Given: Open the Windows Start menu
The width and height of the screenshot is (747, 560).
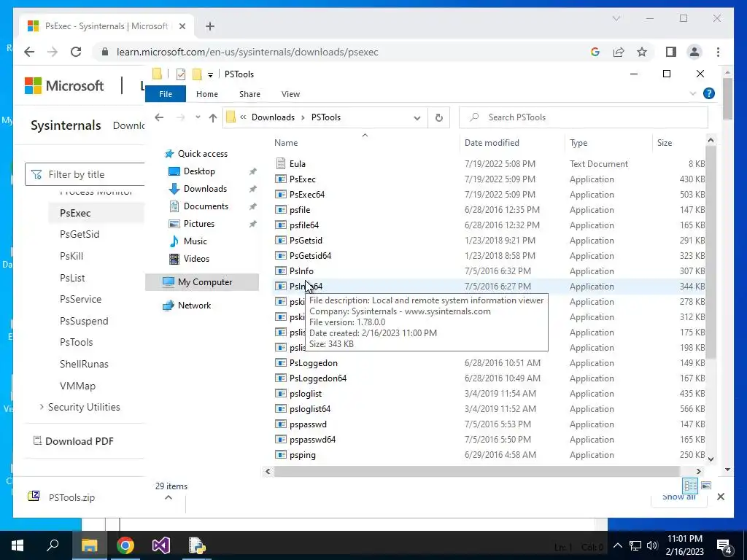Looking at the screenshot, I should coord(18,545).
